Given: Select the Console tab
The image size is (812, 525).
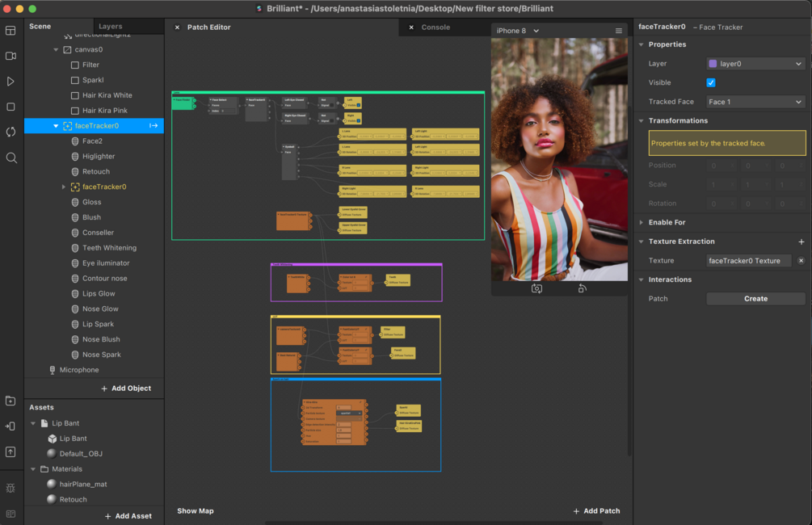Looking at the screenshot, I should tap(435, 27).
